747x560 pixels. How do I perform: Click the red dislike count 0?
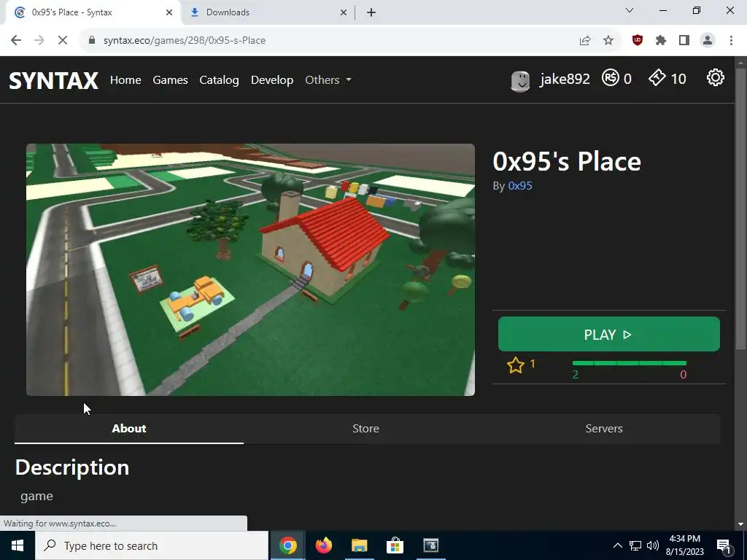[x=683, y=375]
